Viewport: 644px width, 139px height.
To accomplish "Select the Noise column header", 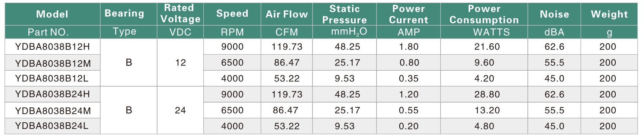I will pyautogui.click(x=554, y=14).
